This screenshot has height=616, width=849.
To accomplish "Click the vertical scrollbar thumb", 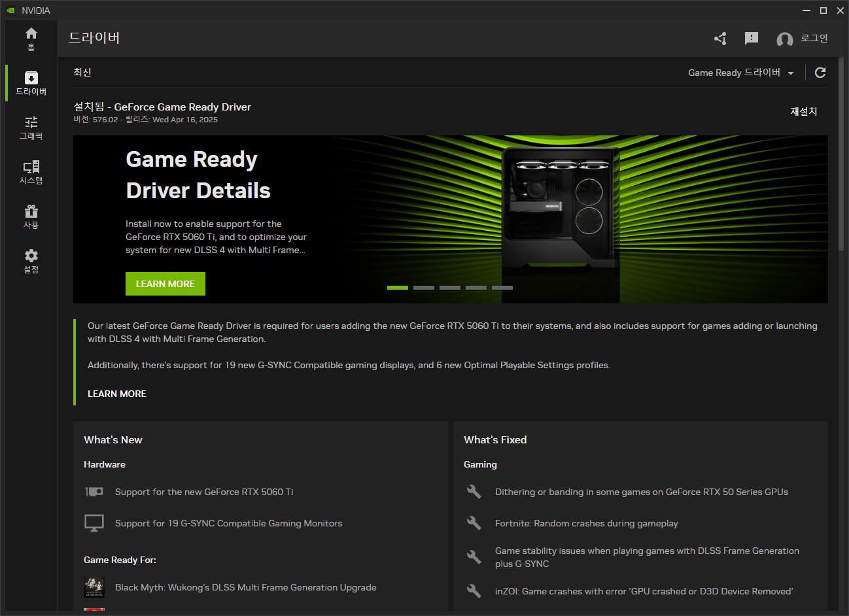I will click(841, 154).
